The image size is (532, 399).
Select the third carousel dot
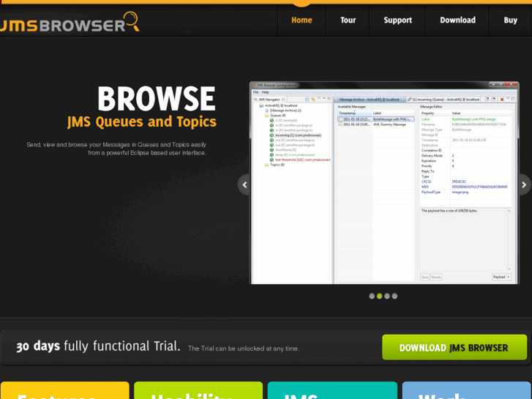pyautogui.click(x=387, y=296)
